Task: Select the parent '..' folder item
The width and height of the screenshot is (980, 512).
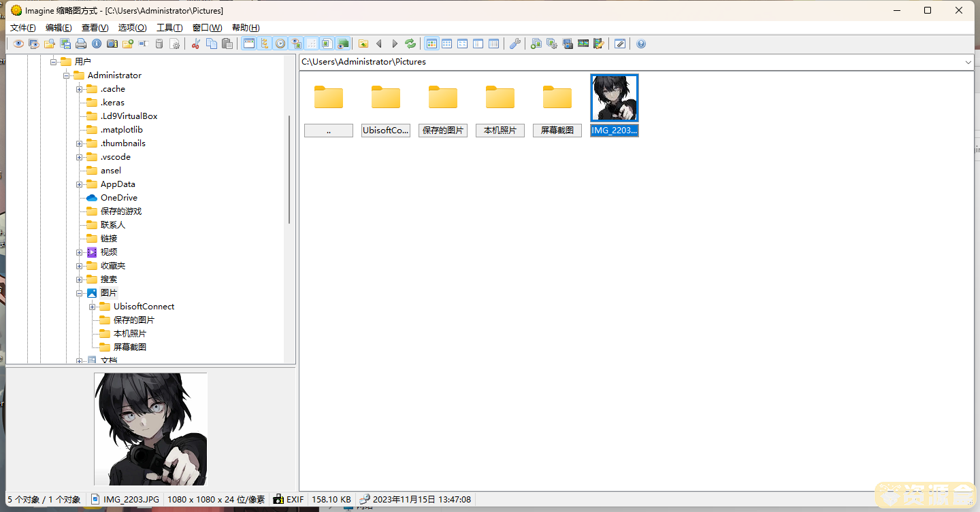Action: click(329, 107)
